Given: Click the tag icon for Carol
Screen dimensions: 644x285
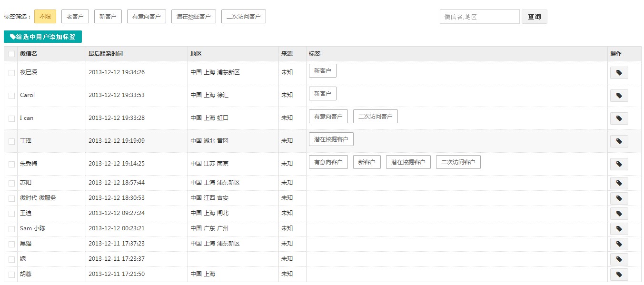Looking at the screenshot, I should tap(619, 96).
